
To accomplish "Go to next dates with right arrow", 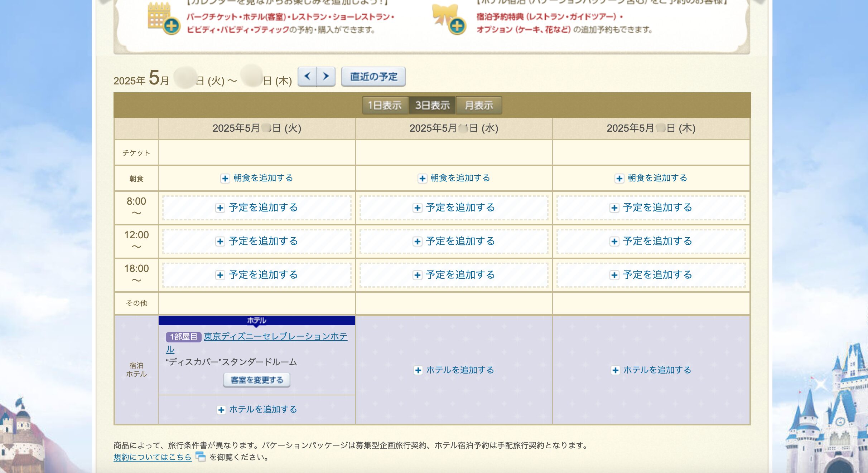I will click(x=326, y=76).
